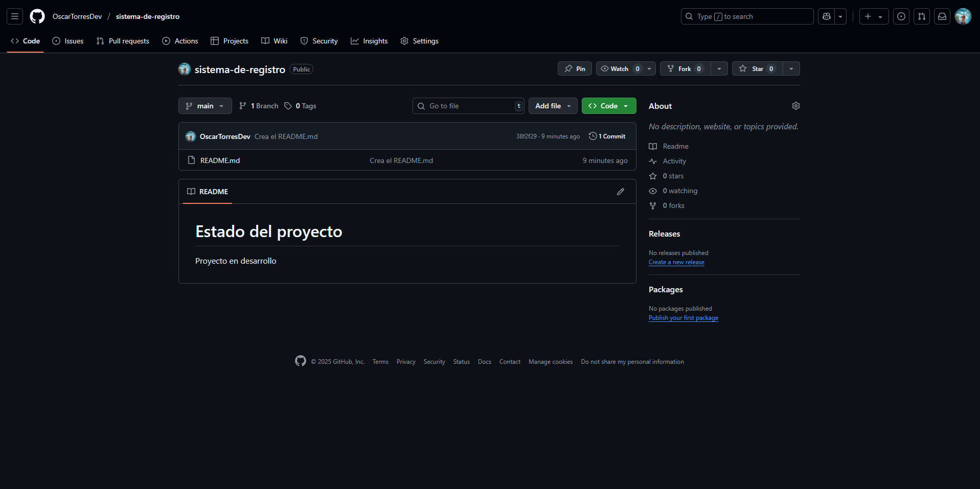Pin the repository with Pin button
This screenshot has width=980, height=489.
[x=575, y=68]
